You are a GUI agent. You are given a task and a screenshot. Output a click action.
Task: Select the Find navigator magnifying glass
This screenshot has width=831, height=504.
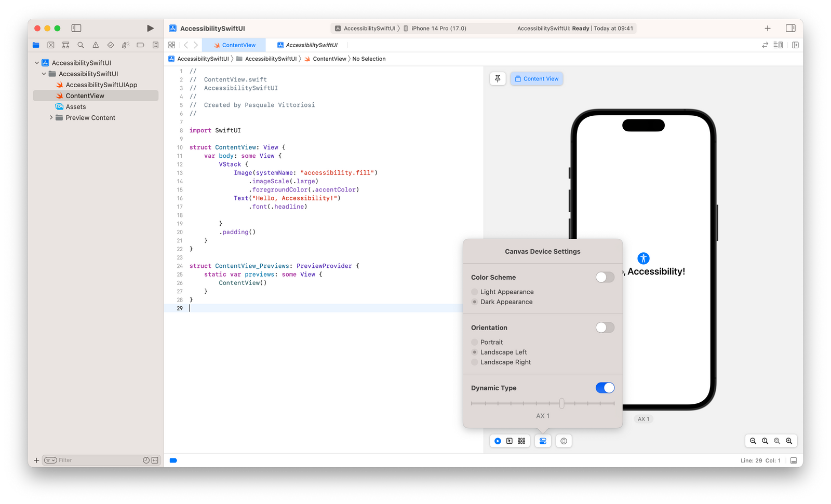click(x=81, y=45)
